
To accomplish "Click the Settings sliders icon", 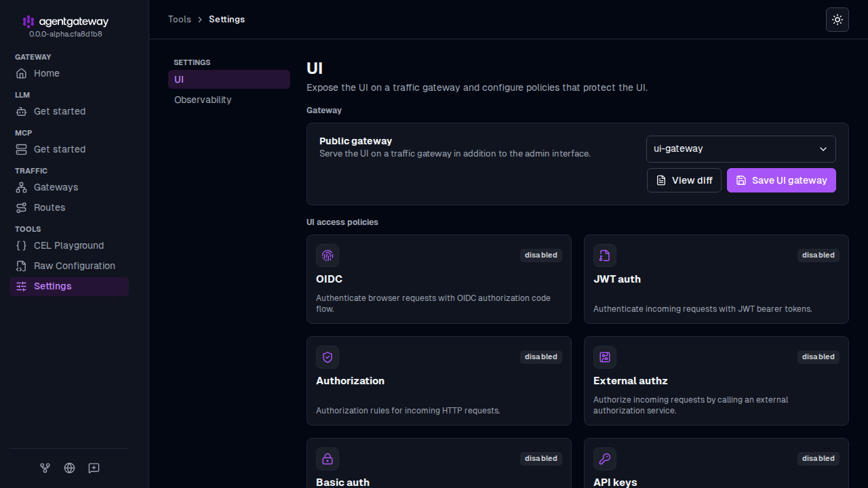I will click(x=22, y=286).
